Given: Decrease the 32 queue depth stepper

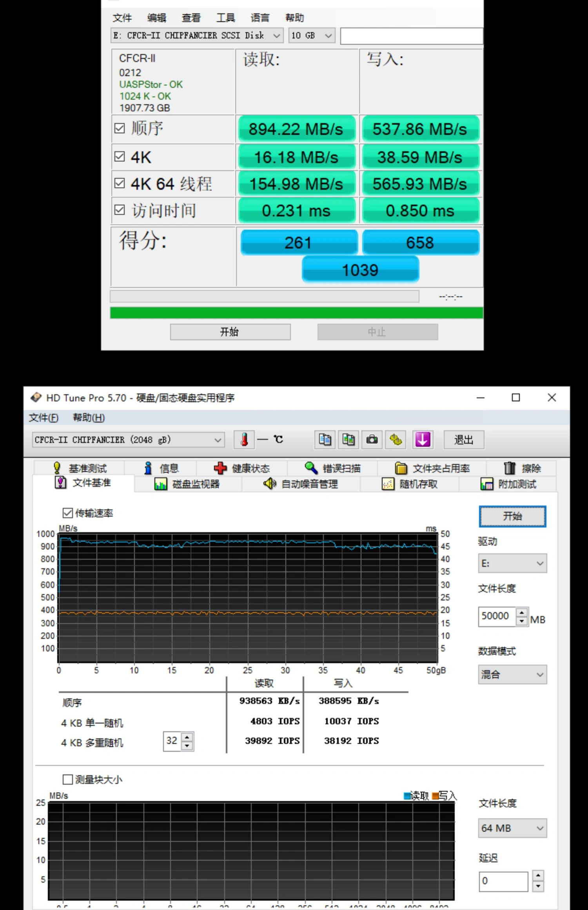Looking at the screenshot, I should (187, 745).
